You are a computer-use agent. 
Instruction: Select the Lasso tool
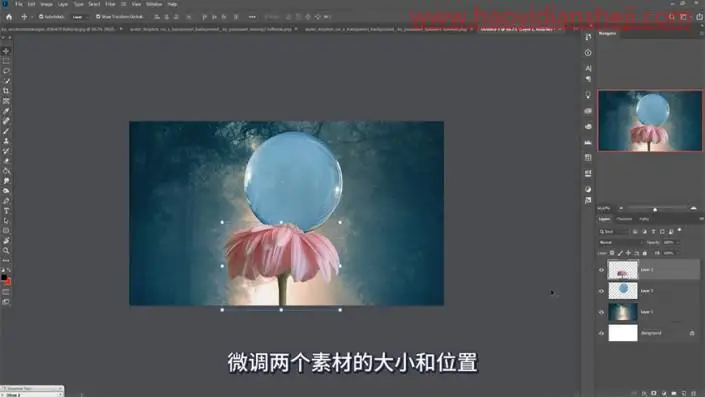(x=6, y=71)
